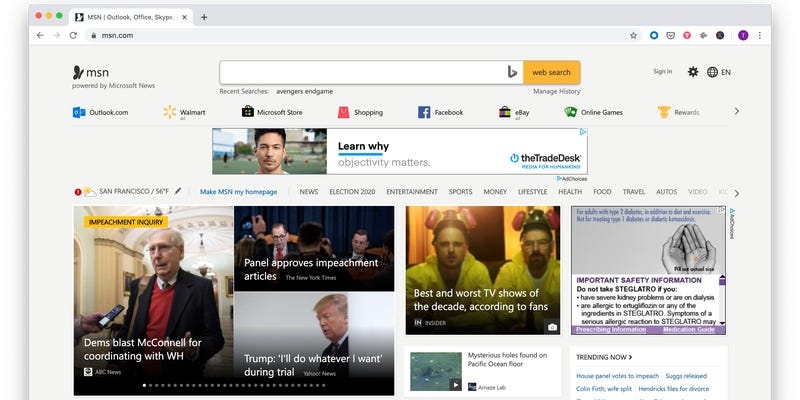Click the red weather alert icon

(78, 192)
